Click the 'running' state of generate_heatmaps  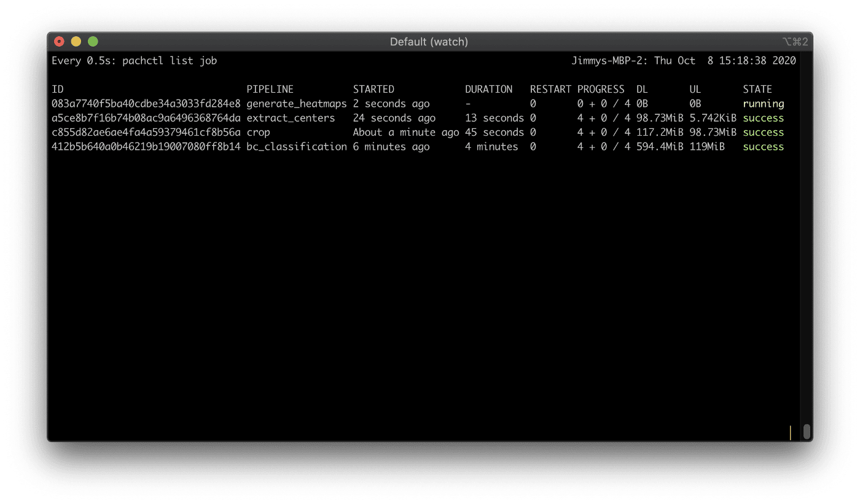coord(764,104)
